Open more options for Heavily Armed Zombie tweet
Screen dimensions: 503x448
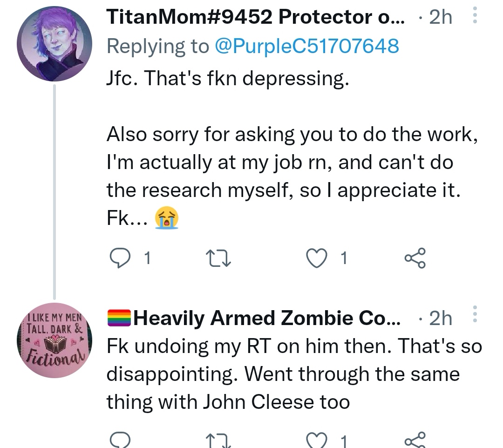(475, 314)
